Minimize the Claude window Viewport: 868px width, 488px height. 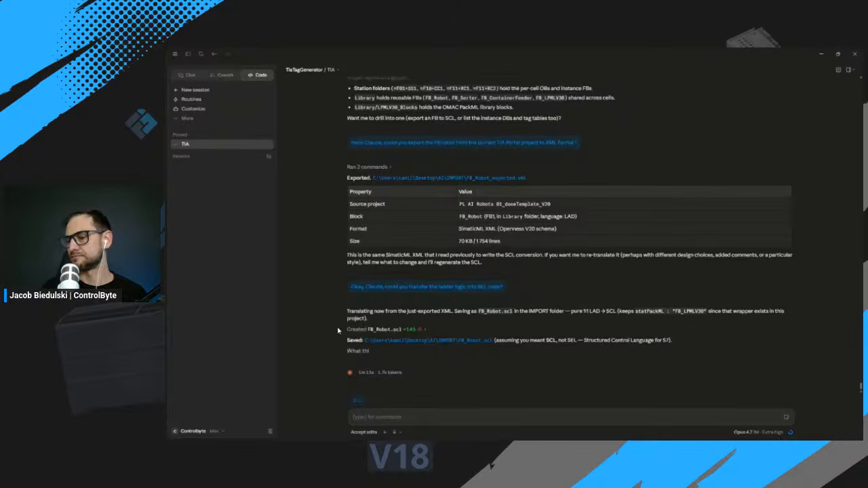coord(821,54)
